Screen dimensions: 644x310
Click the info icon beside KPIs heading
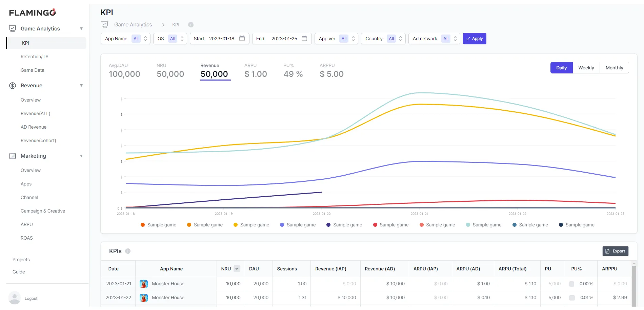click(128, 251)
